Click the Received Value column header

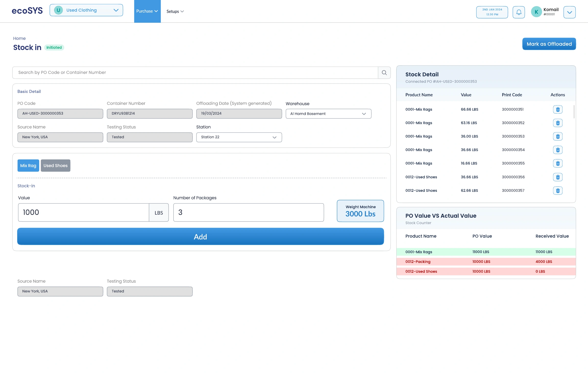click(552, 236)
